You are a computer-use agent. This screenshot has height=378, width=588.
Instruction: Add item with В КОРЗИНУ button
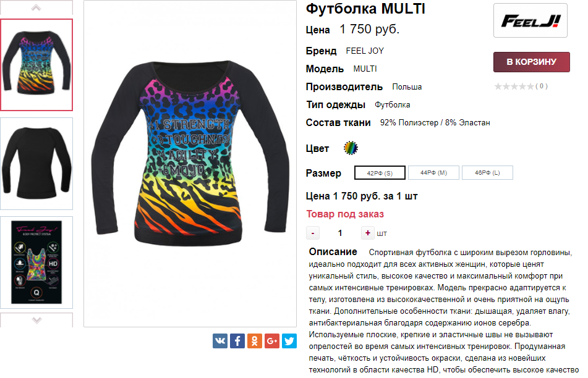coord(531,62)
